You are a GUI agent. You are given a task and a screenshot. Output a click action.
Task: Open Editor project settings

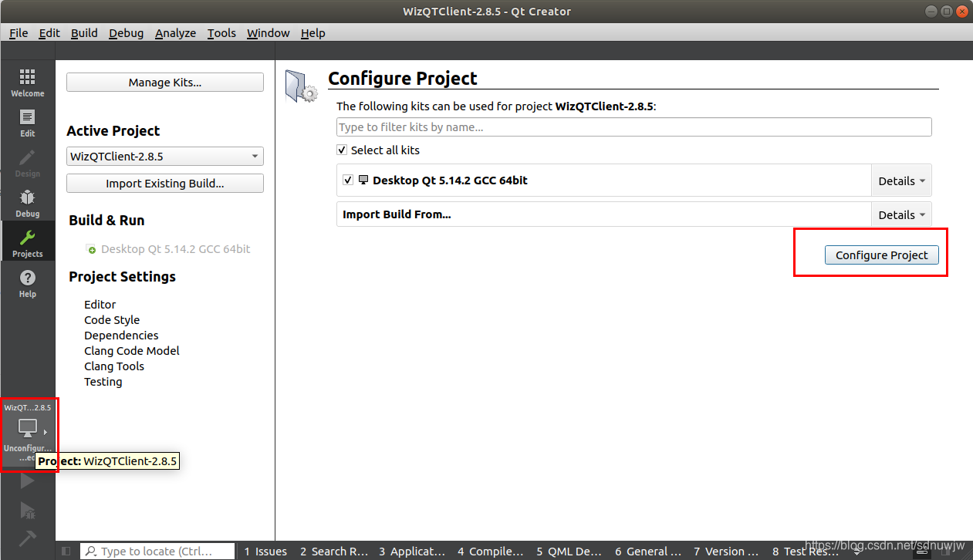click(100, 305)
